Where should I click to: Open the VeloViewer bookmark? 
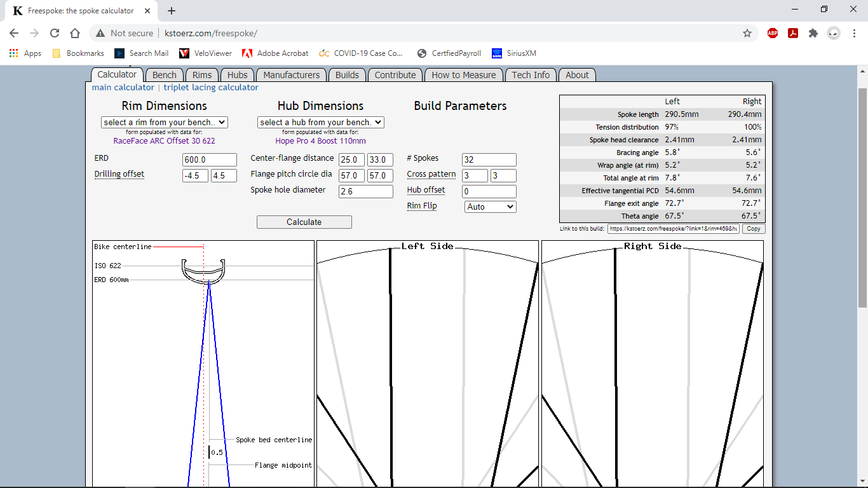tap(207, 53)
